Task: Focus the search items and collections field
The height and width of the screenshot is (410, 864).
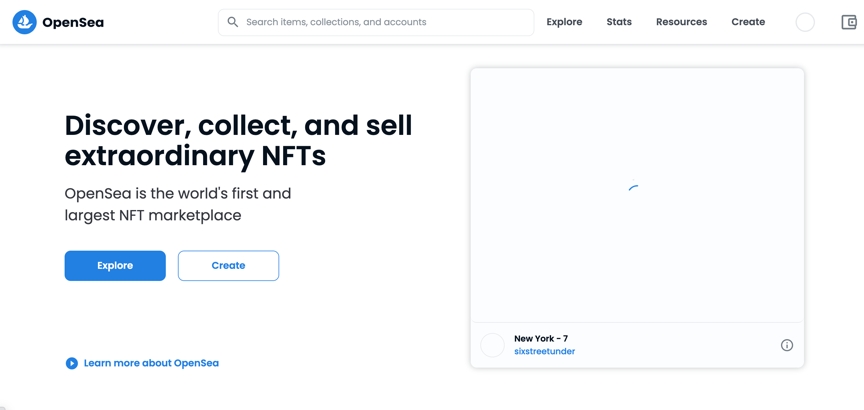Action: pos(385,22)
